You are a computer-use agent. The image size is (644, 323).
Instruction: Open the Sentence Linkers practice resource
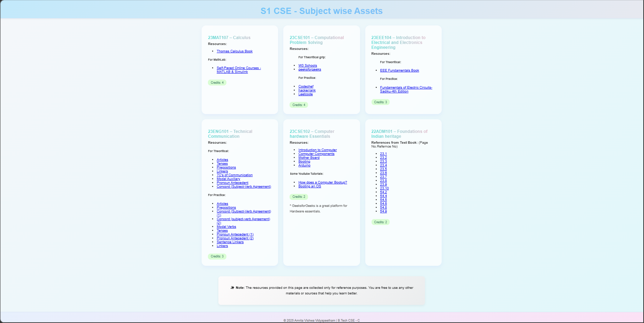(230, 242)
